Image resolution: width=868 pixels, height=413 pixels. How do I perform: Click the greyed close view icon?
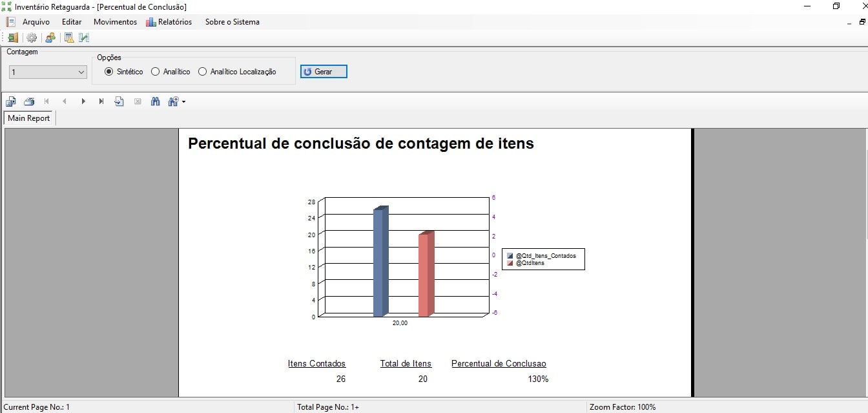pyautogui.click(x=137, y=101)
